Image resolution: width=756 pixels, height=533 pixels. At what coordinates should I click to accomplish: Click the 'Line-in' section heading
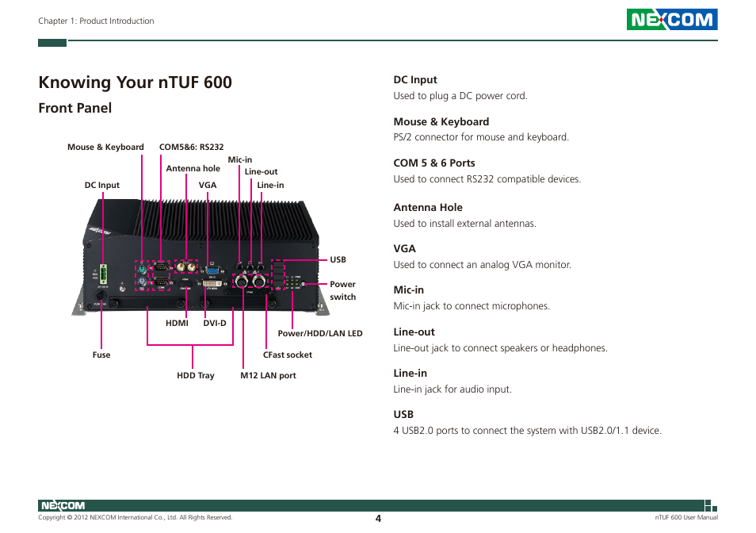[410, 374]
